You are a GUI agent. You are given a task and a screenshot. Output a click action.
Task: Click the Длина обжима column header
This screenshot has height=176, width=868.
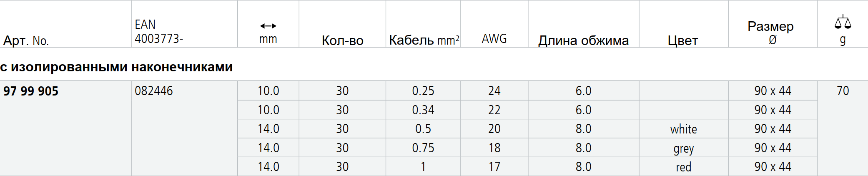pos(583,40)
